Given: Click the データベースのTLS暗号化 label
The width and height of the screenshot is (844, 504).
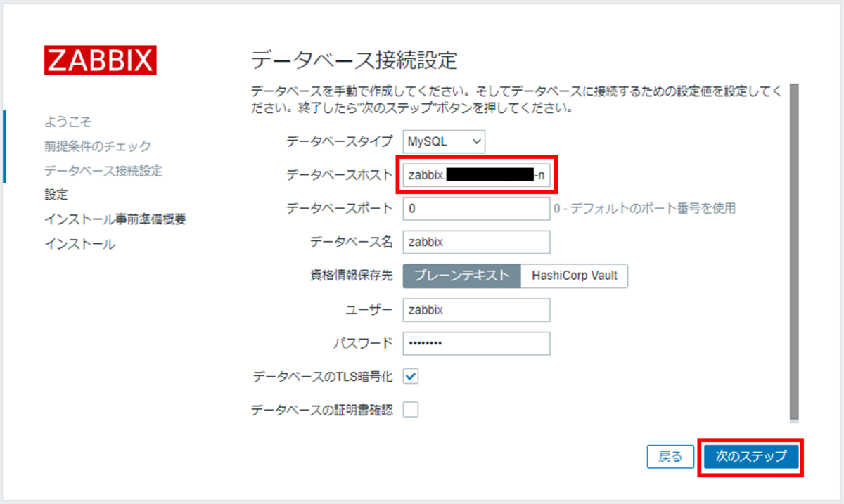Looking at the screenshot, I should [323, 377].
